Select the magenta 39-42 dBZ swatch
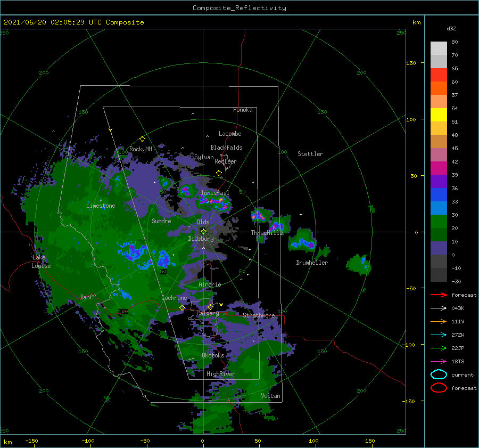Screen dimensions: 479x448 pyautogui.click(x=439, y=168)
